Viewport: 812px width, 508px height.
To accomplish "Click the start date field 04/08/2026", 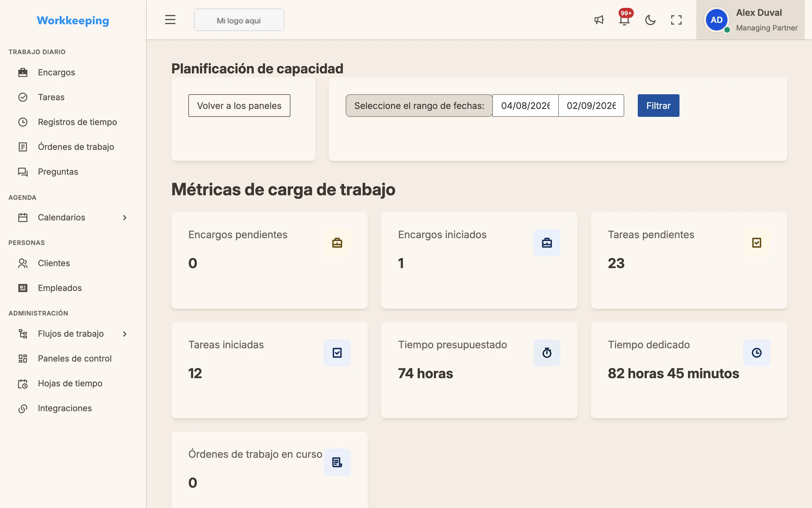I will pos(526,106).
